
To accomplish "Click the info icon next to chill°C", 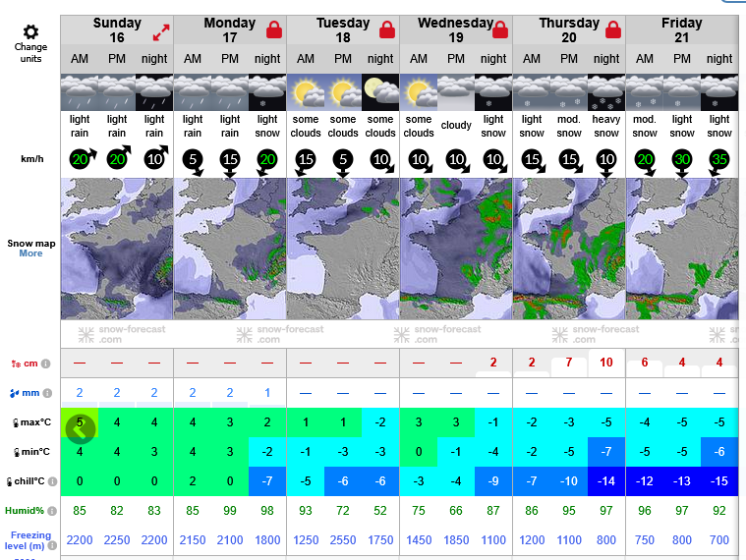I will (x=52, y=481).
